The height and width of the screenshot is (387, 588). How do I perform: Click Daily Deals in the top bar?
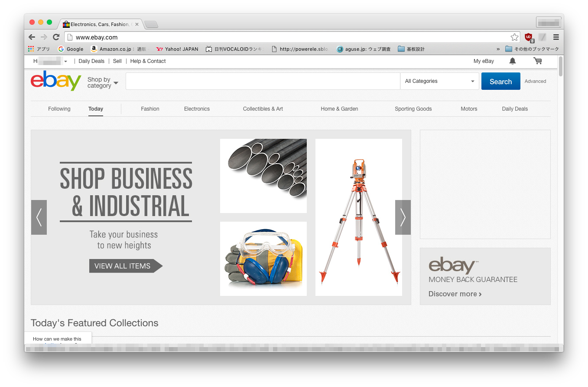tap(91, 61)
